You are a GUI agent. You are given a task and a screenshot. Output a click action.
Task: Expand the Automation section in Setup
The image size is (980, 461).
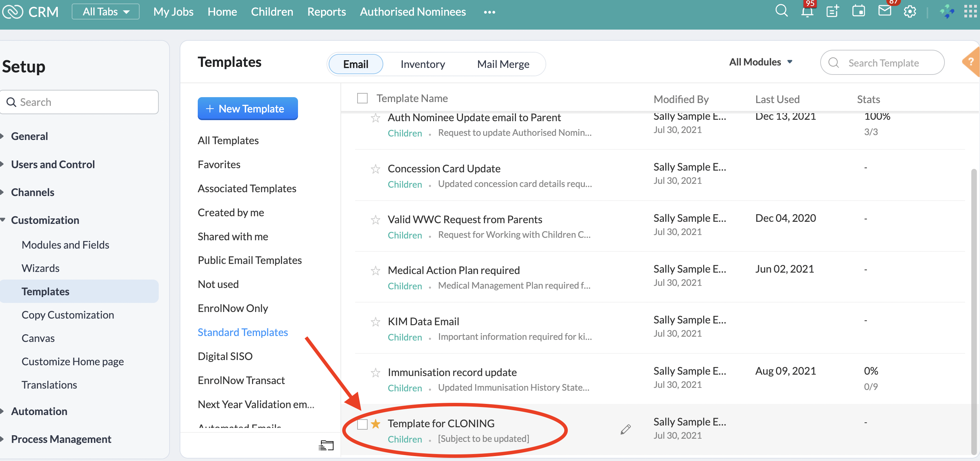coord(39,411)
